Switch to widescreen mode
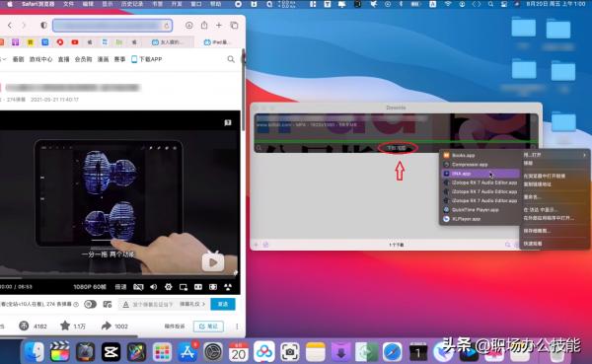592x364 pixels. [x=198, y=287]
